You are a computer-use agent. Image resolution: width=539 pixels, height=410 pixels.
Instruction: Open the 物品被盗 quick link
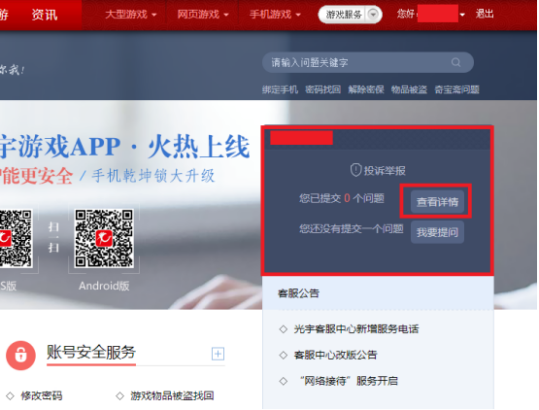(x=409, y=90)
